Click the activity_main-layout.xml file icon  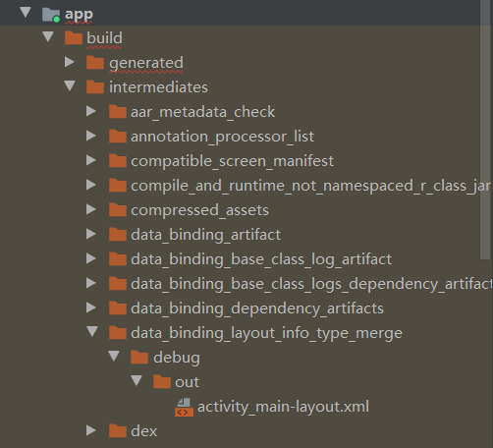tap(185, 407)
